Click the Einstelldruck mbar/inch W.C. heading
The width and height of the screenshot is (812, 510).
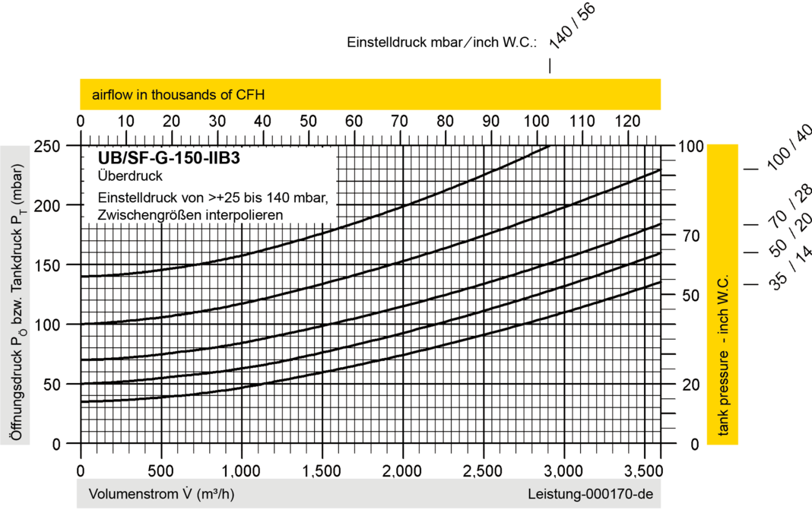pos(442,42)
